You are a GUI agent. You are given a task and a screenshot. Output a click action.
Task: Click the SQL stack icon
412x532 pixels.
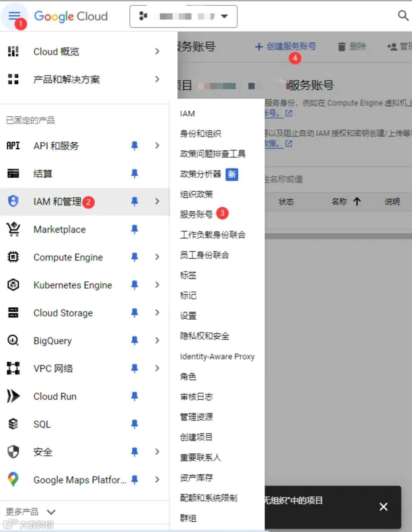tap(13, 424)
